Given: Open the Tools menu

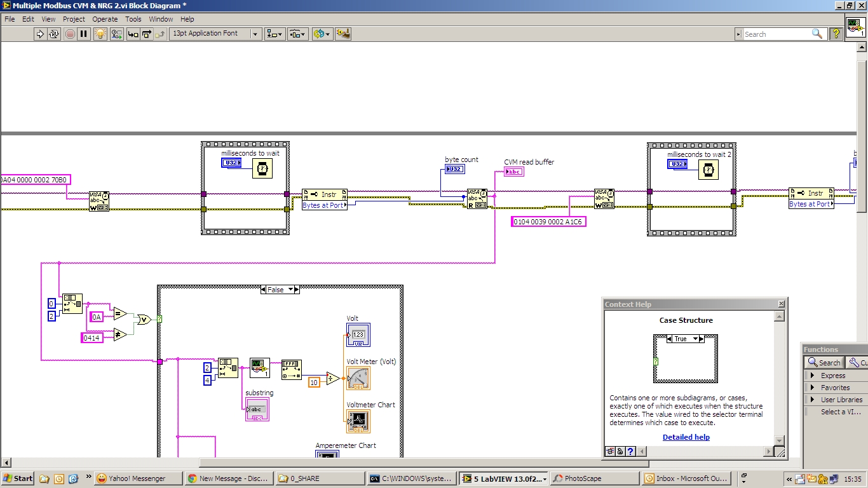Looking at the screenshot, I should click(x=133, y=19).
